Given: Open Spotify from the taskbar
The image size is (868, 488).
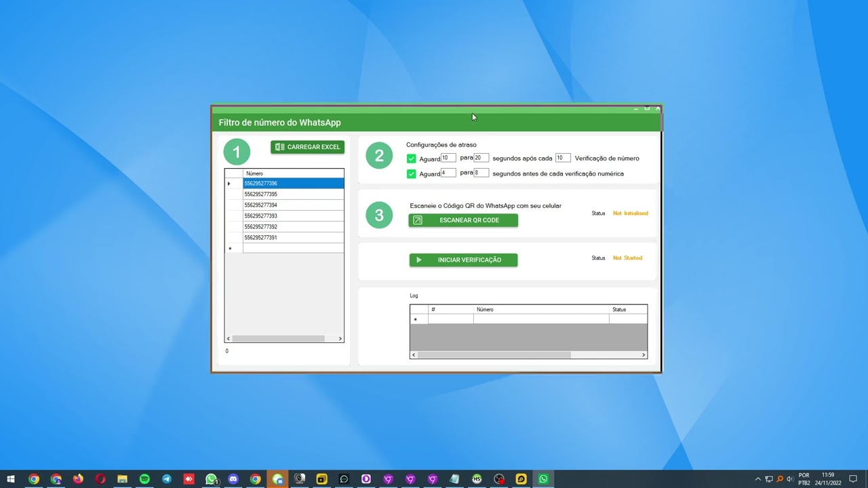Looking at the screenshot, I should tap(144, 479).
